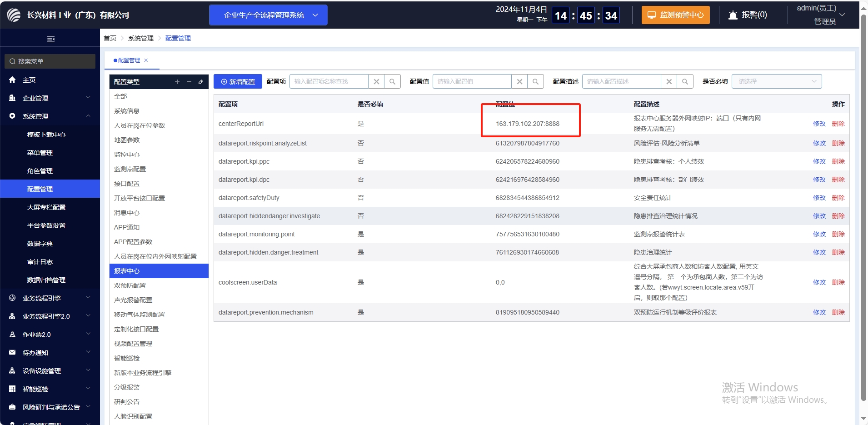Expand the 智能巡检 menu
The image size is (868, 425).
[x=50, y=389]
